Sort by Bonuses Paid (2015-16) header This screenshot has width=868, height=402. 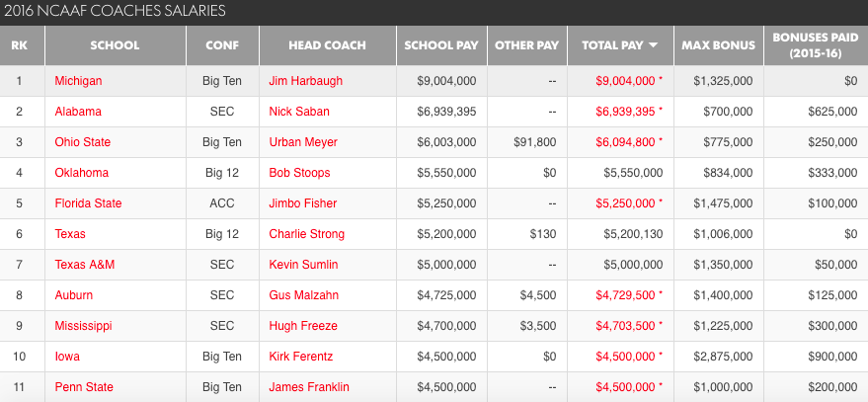click(x=817, y=45)
